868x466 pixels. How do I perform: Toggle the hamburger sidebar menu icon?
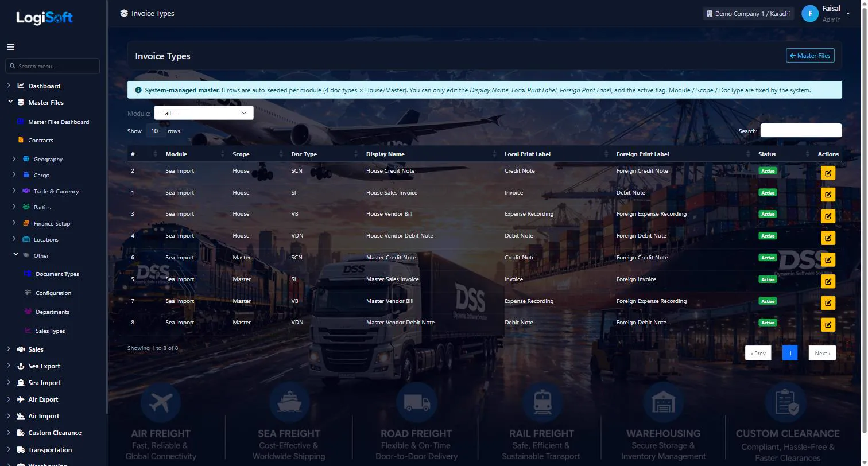[10, 47]
